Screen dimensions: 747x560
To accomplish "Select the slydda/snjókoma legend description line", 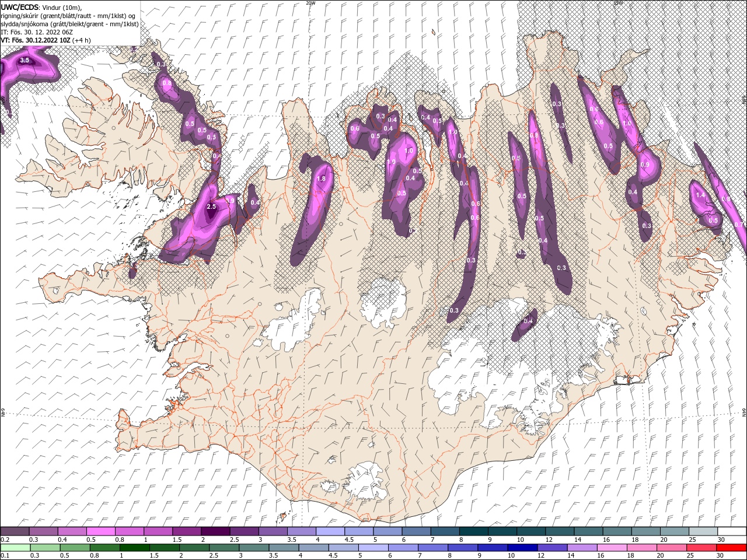I will tap(69, 24).
